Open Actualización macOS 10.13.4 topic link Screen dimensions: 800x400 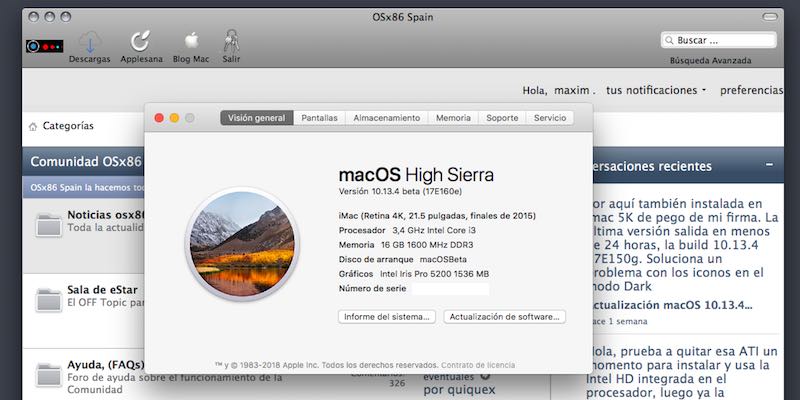pos(671,305)
